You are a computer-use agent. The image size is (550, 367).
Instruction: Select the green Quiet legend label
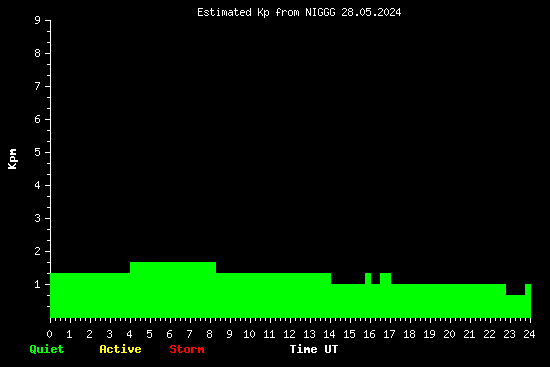pyautogui.click(x=47, y=349)
